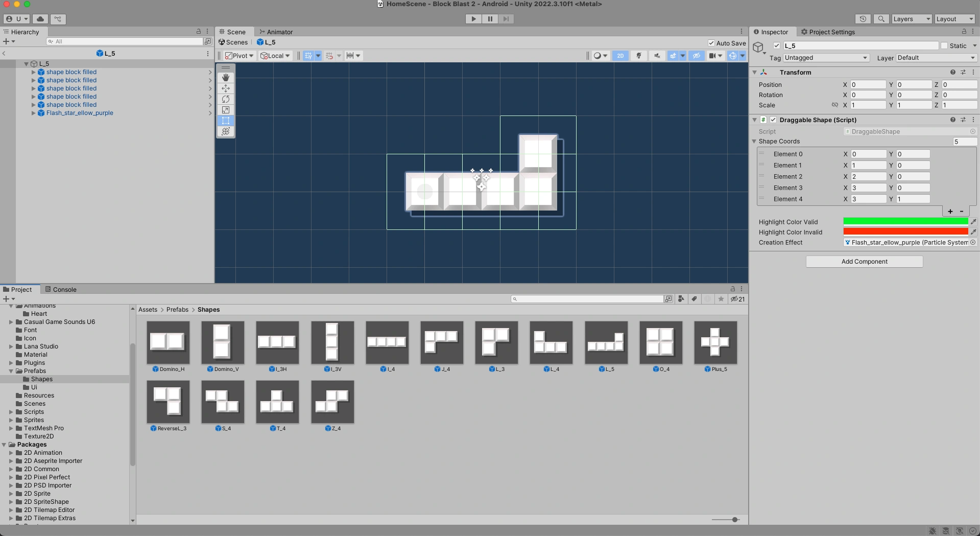
Task: Open the Local handle rotation dropdown
Action: tap(275, 56)
